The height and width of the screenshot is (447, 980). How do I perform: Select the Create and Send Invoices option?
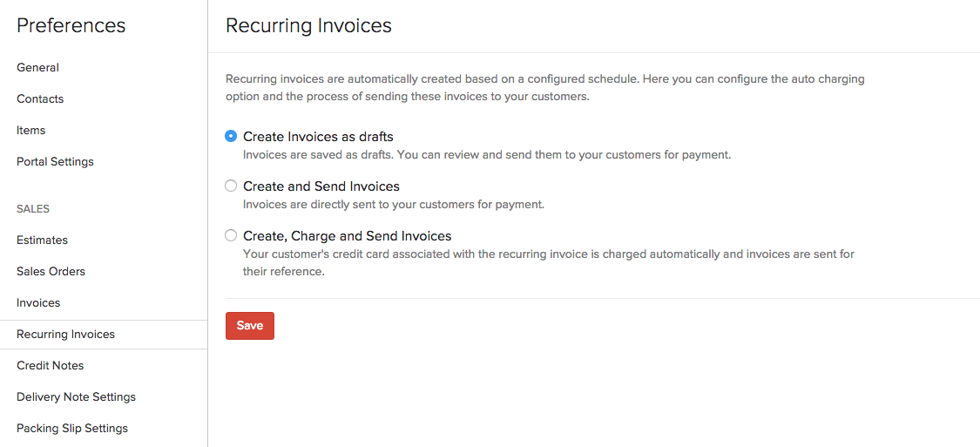coord(231,186)
